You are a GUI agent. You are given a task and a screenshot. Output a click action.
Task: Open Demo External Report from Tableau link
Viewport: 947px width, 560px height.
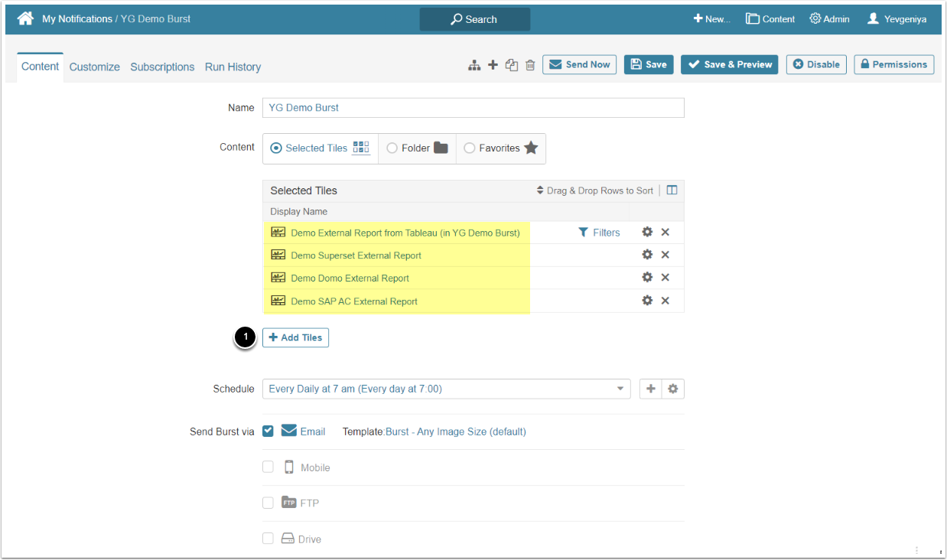[x=405, y=233]
